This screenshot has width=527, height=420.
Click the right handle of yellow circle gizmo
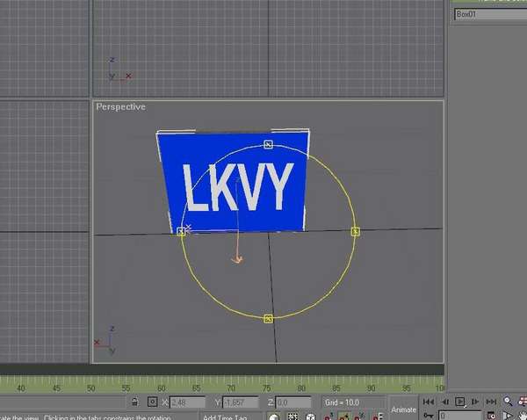pyautogui.click(x=356, y=231)
